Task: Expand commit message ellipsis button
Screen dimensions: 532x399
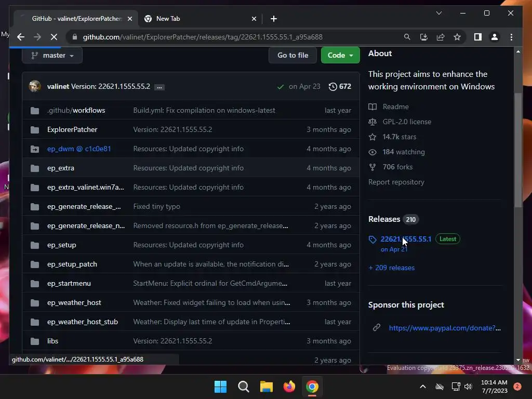Action: click(x=159, y=87)
